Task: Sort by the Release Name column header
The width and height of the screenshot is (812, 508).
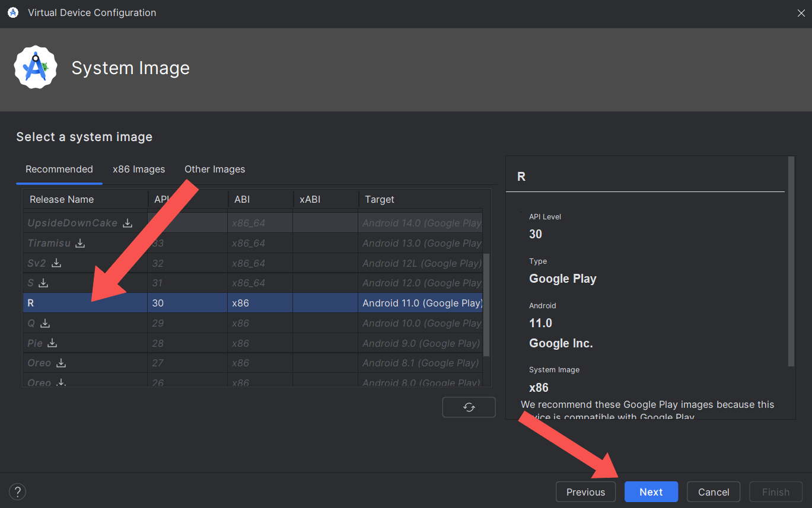Action: pos(85,199)
